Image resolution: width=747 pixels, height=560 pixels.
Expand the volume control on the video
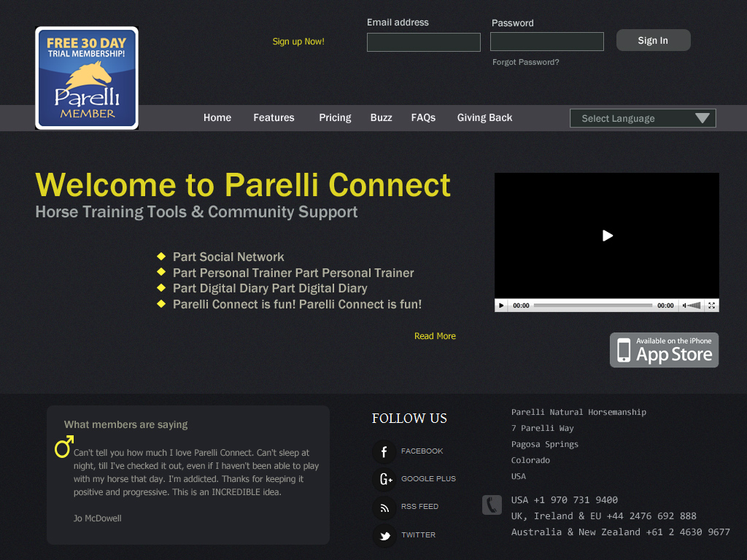(x=695, y=306)
